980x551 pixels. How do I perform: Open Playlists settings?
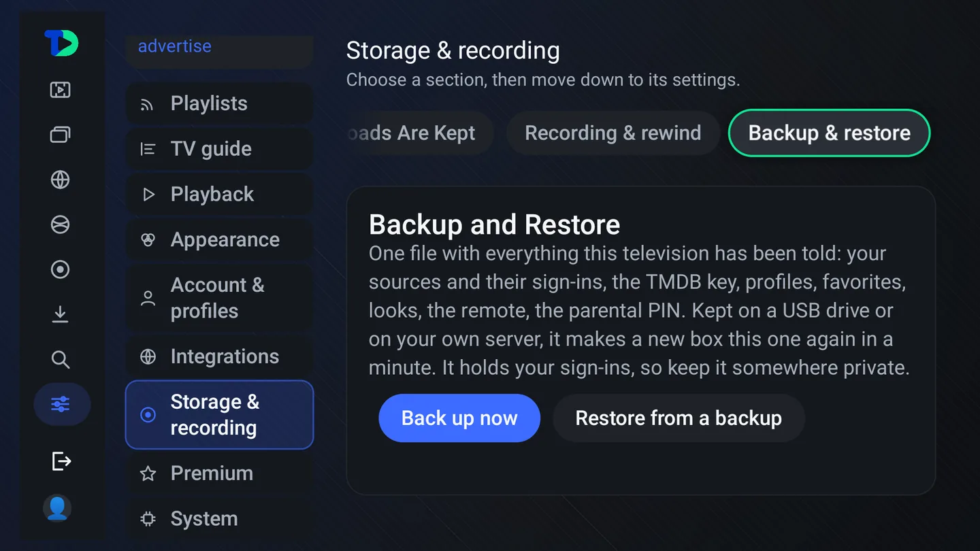tap(219, 103)
